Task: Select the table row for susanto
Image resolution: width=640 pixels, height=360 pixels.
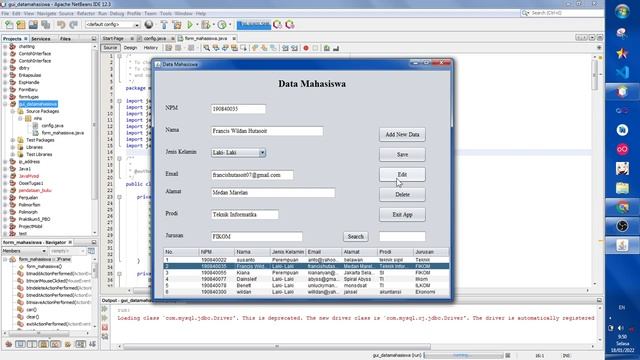Action: [x=306, y=260]
